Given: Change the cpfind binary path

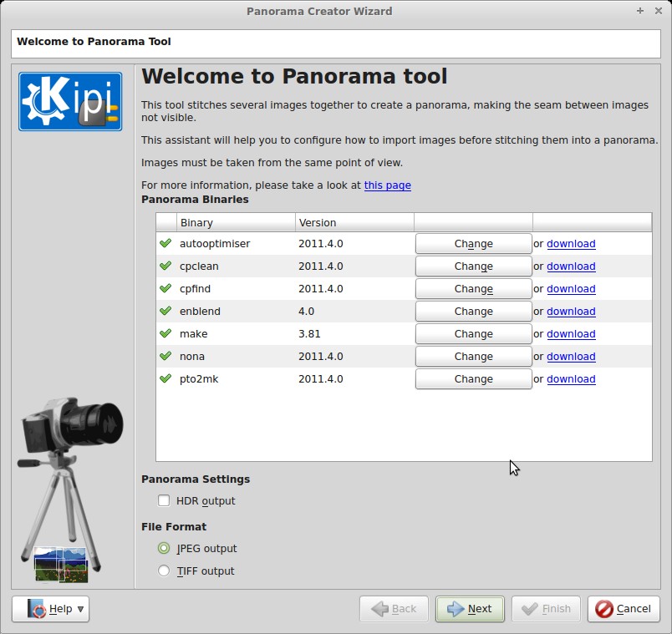Looking at the screenshot, I should [474, 289].
